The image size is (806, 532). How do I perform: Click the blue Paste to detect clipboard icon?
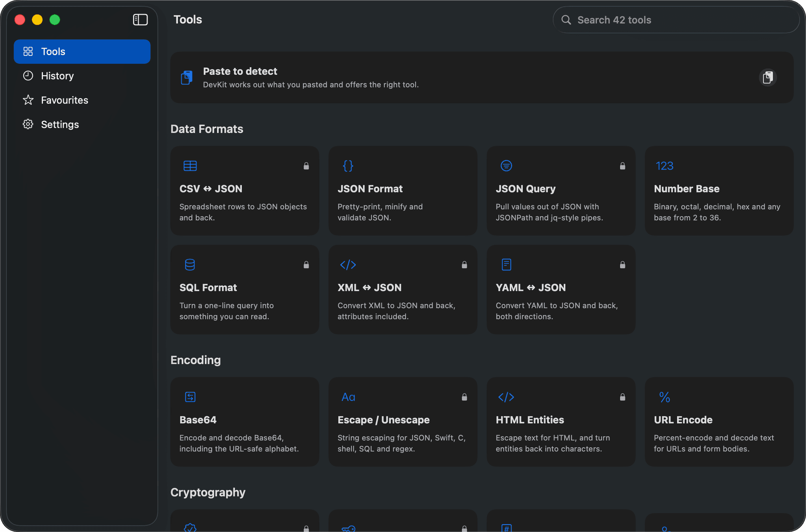pos(187,78)
